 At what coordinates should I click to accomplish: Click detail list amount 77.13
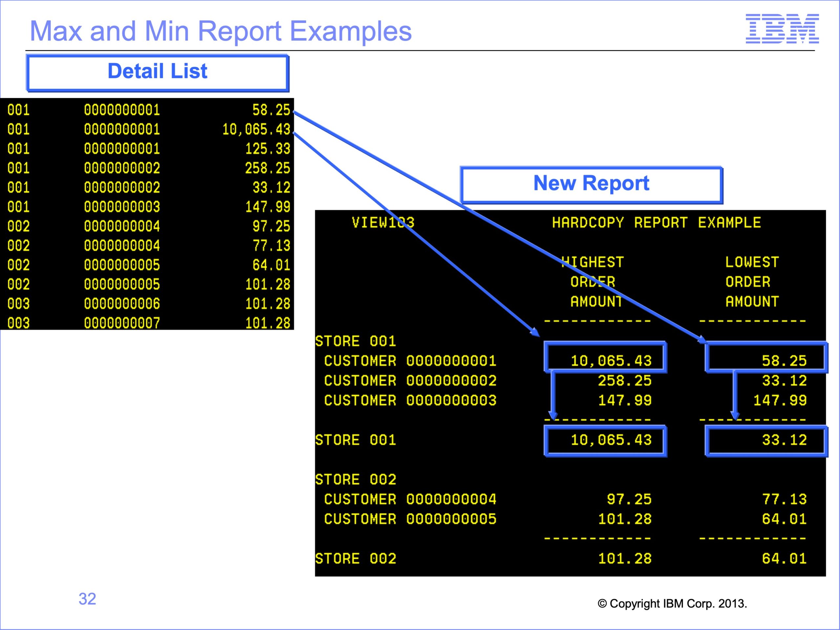[x=271, y=246]
